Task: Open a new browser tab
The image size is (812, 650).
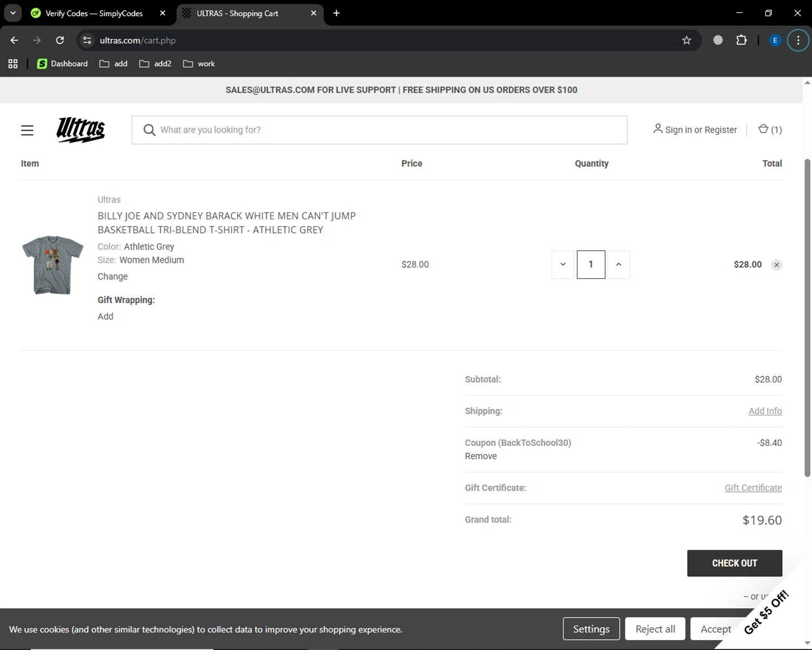Action: [336, 13]
